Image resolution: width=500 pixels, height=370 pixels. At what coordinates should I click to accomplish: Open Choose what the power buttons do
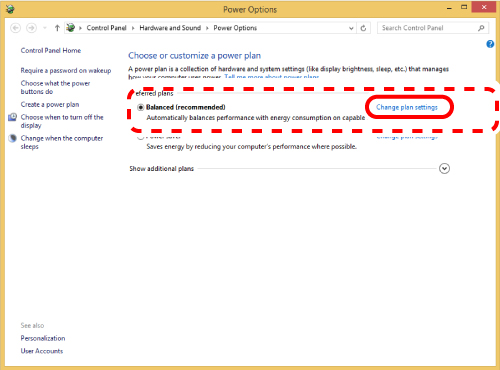pyautogui.click(x=55, y=87)
